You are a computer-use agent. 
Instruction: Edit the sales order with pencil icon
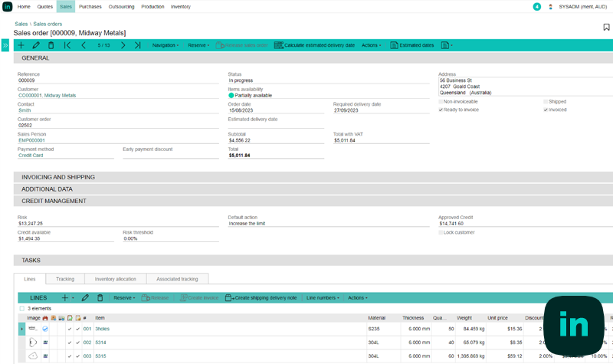tap(36, 45)
